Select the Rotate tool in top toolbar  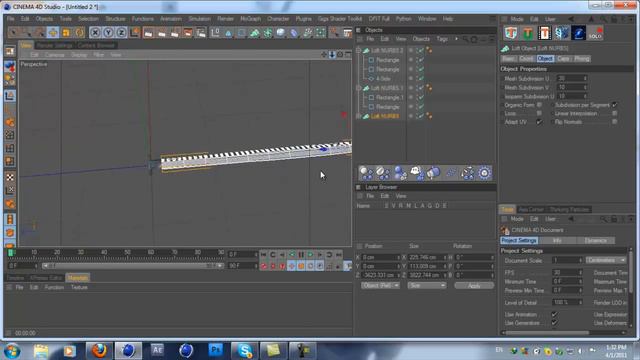tap(80, 33)
